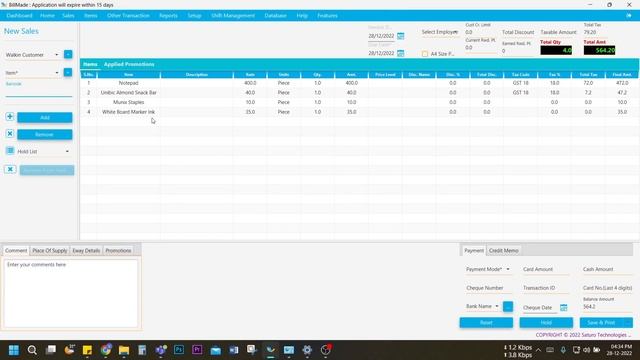
Task: Switch to Place Of Supply tab
Action: pos(50,251)
